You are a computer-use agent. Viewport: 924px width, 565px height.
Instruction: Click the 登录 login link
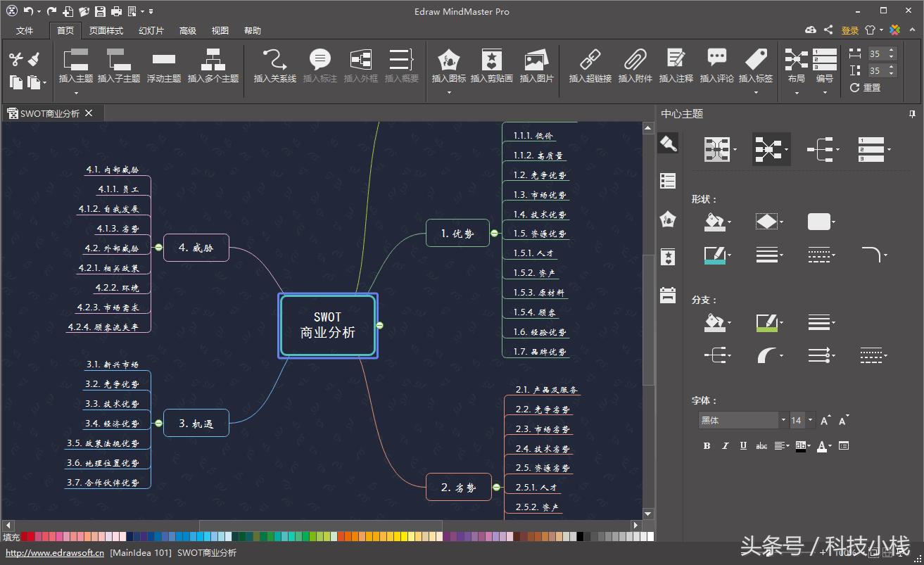tap(849, 30)
